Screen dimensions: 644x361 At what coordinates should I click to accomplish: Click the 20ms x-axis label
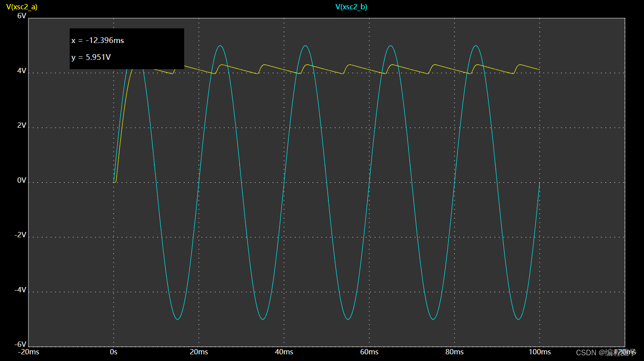(199, 352)
